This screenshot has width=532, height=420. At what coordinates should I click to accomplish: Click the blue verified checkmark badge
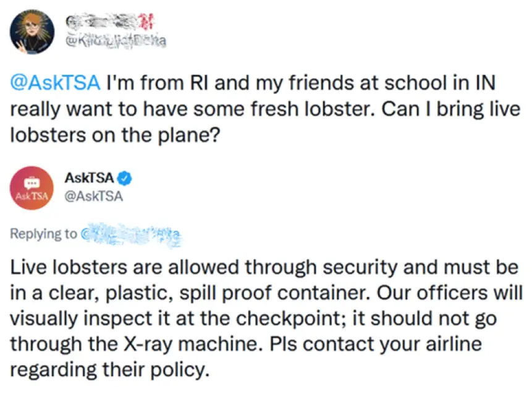click(x=125, y=179)
